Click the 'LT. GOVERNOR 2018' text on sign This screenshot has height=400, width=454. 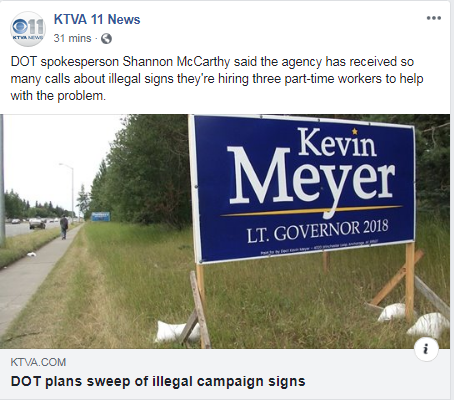click(x=318, y=231)
